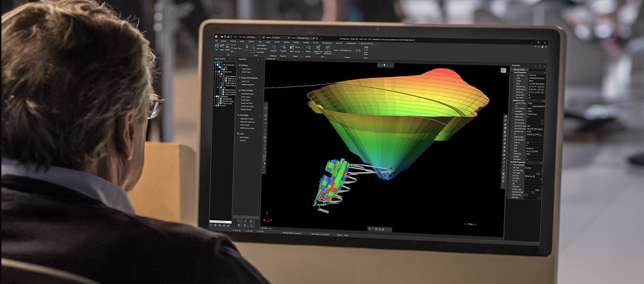Click the Delete layer icon in the ribbon

click(222, 47)
